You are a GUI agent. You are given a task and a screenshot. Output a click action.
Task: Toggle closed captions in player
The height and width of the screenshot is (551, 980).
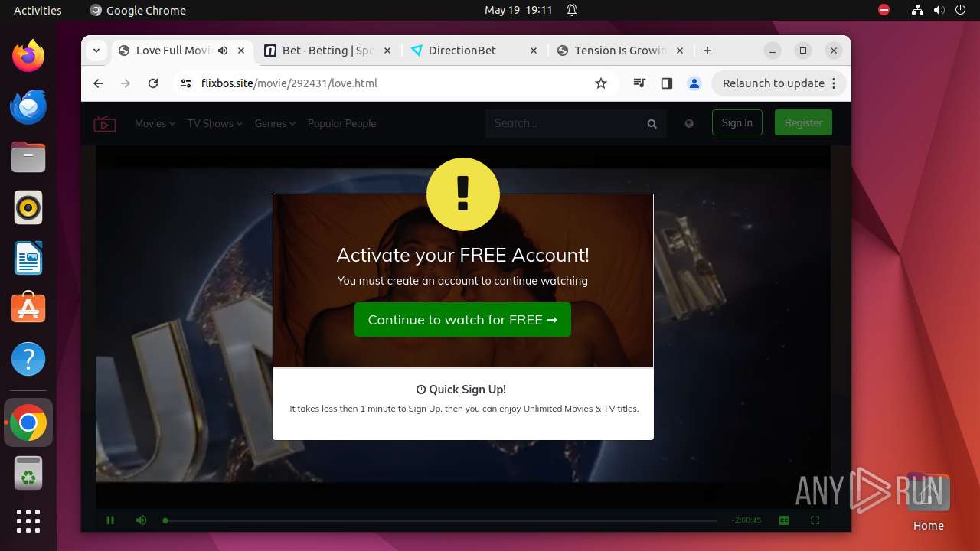(784, 520)
